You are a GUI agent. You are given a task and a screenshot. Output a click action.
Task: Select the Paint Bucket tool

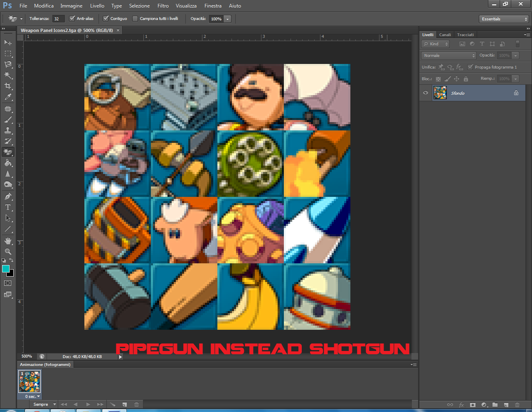8,163
